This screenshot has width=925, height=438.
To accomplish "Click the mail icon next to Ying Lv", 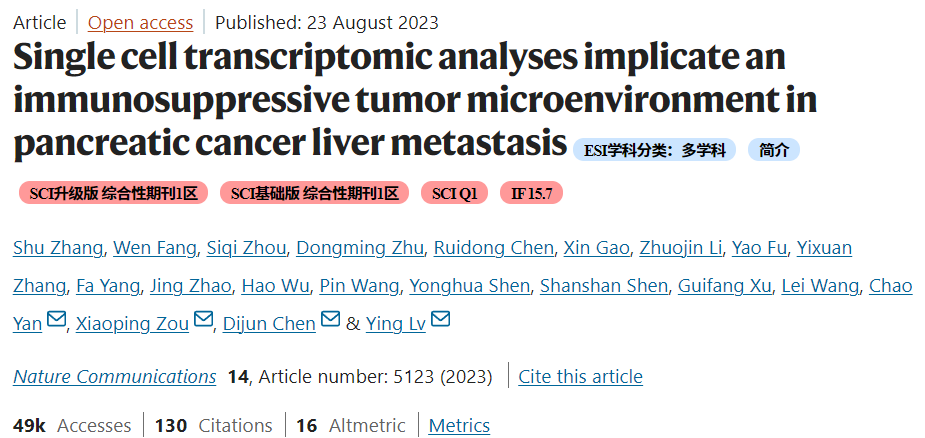I will pyautogui.click(x=441, y=320).
